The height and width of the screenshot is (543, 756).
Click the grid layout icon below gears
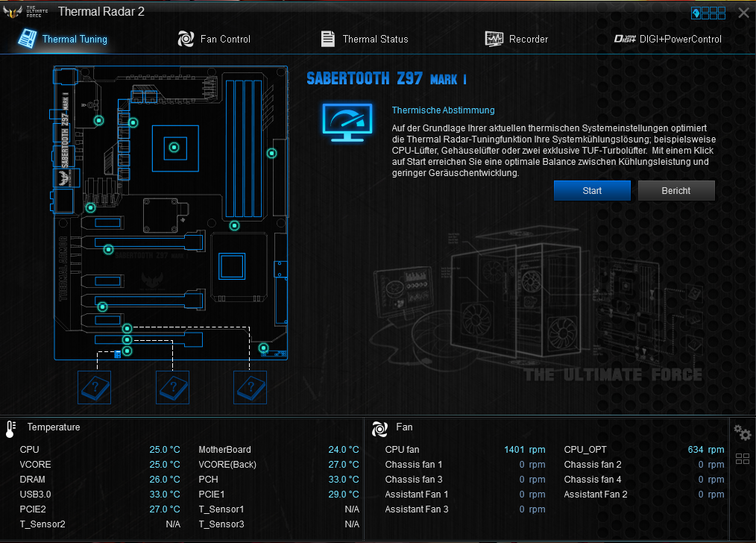coord(743,459)
